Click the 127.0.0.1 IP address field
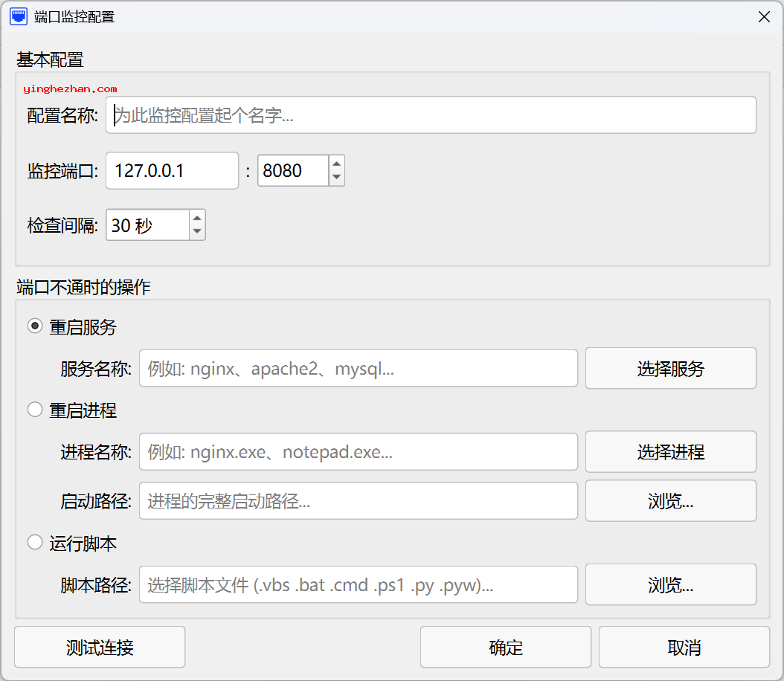This screenshot has width=784, height=681. [172, 171]
